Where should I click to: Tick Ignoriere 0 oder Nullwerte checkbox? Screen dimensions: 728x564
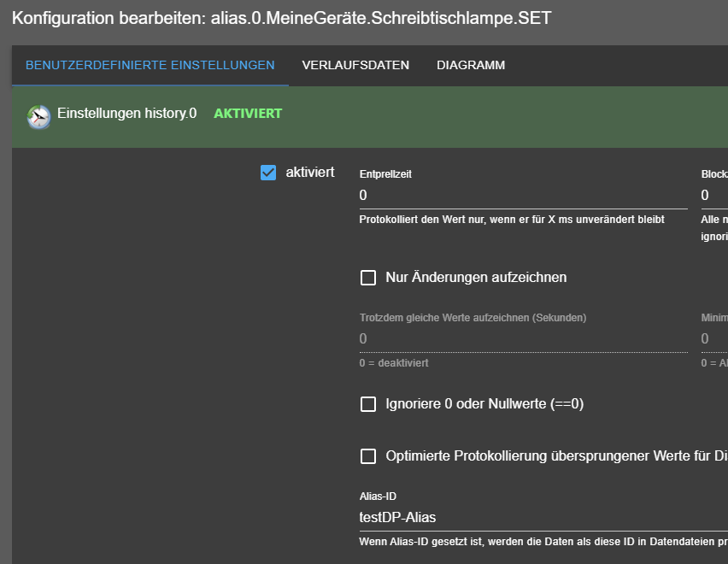click(x=368, y=404)
